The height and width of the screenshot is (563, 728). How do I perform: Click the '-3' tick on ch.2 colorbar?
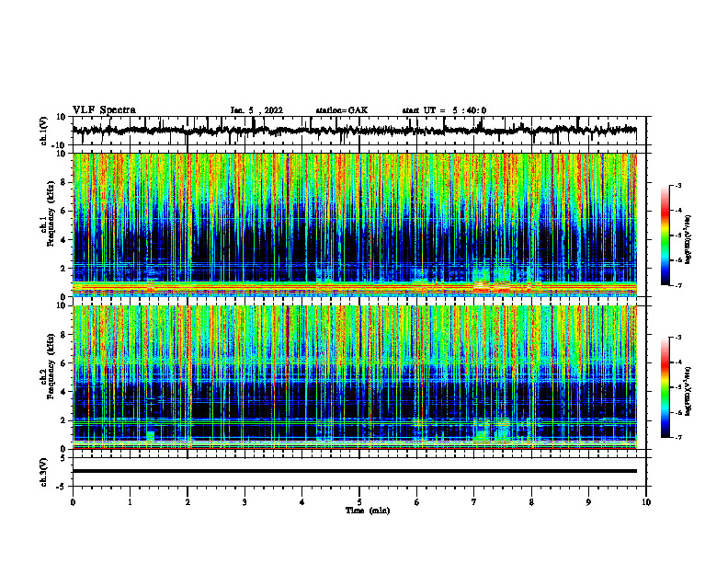678,338
